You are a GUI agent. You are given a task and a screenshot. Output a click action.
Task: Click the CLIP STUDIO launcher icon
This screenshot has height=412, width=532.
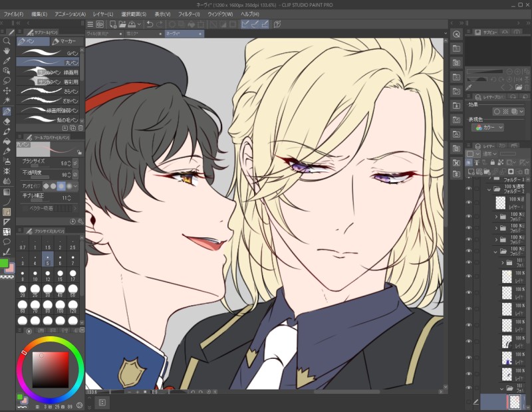(x=100, y=24)
